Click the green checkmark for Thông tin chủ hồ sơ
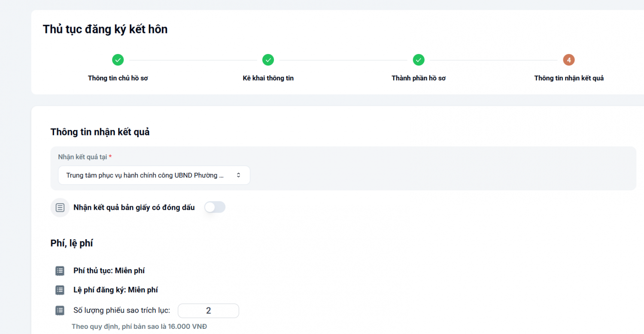The width and height of the screenshot is (644, 334). point(118,60)
